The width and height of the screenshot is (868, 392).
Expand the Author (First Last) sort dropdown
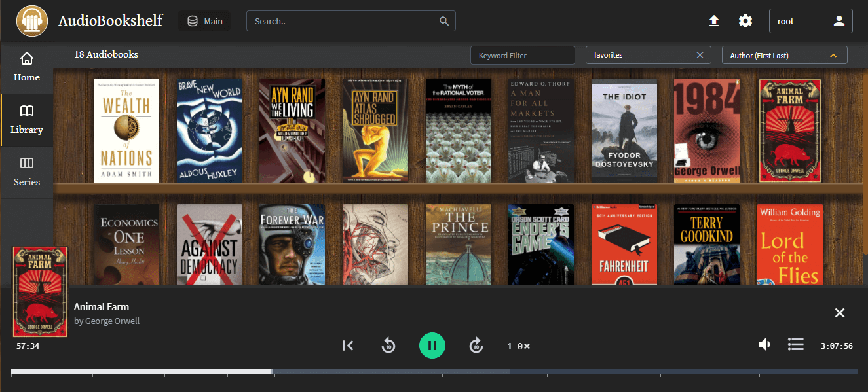(784, 56)
